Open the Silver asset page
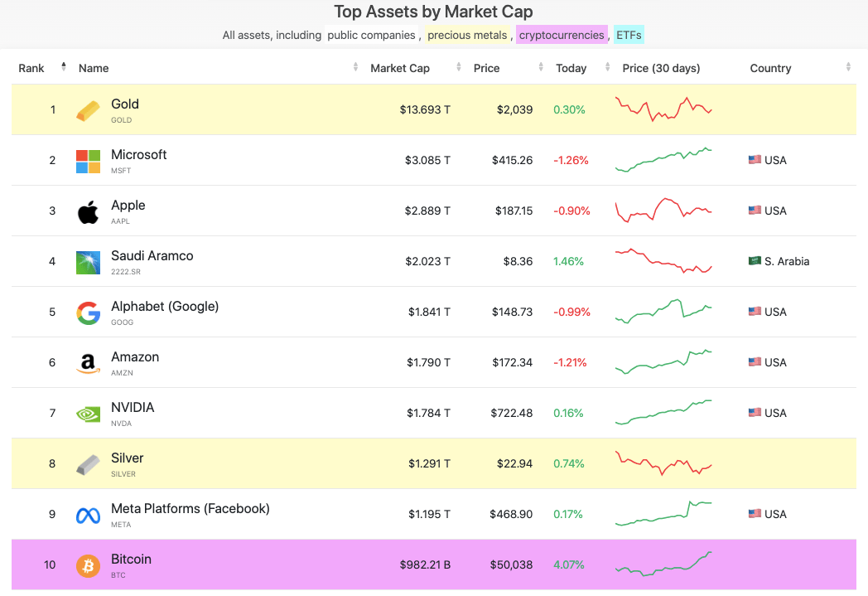The width and height of the screenshot is (868, 596). pyautogui.click(x=128, y=458)
